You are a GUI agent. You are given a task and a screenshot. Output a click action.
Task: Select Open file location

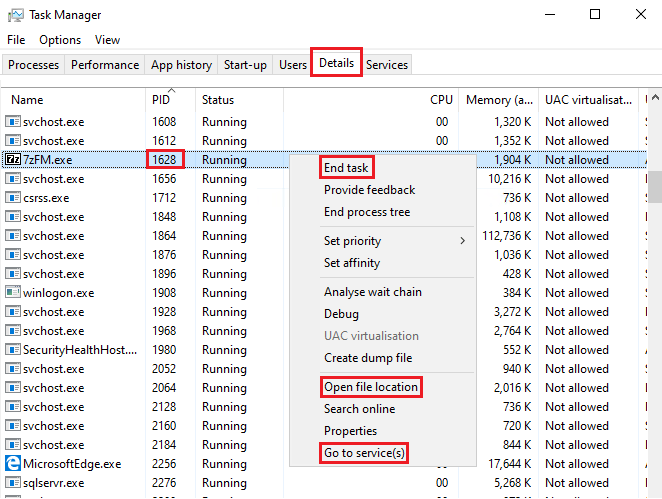click(x=370, y=387)
